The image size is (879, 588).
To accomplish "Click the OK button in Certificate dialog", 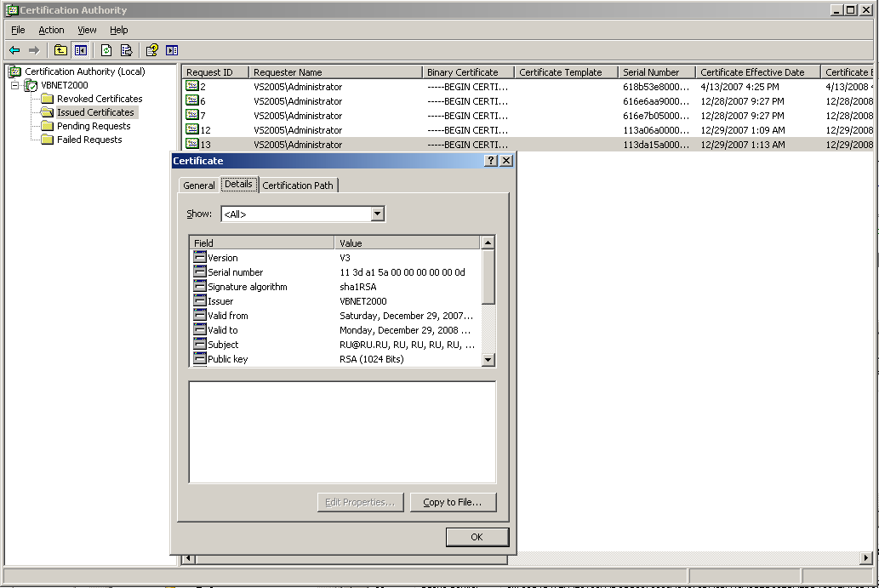I will pos(477,537).
